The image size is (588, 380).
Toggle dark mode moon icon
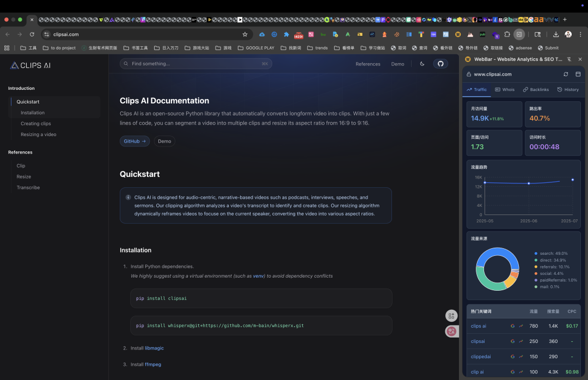[x=422, y=64]
